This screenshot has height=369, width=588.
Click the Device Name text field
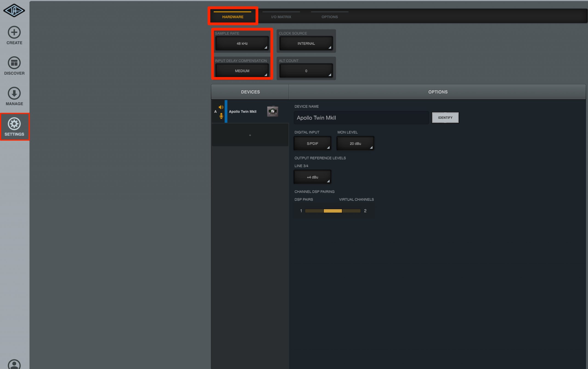click(361, 118)
